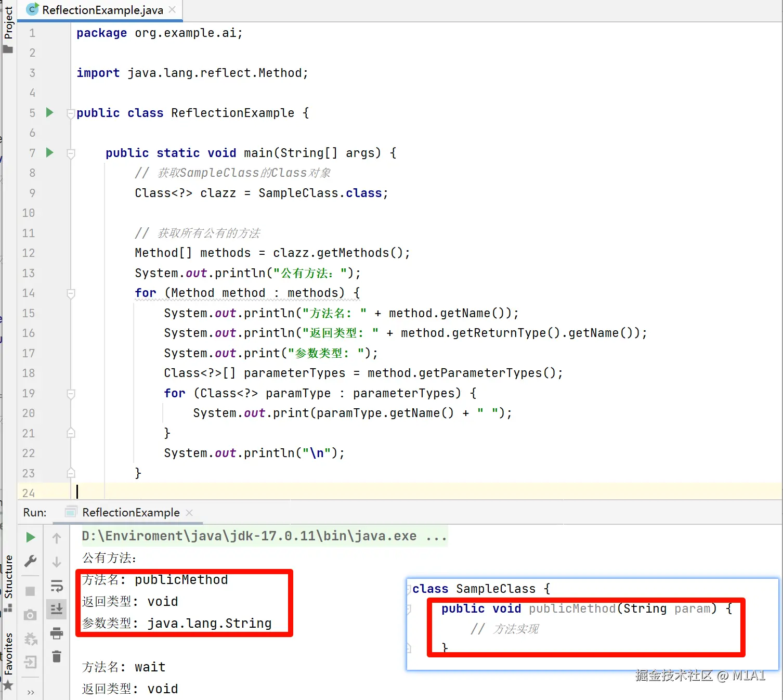Click fold end marker on line 21

(x=71, y=433)
